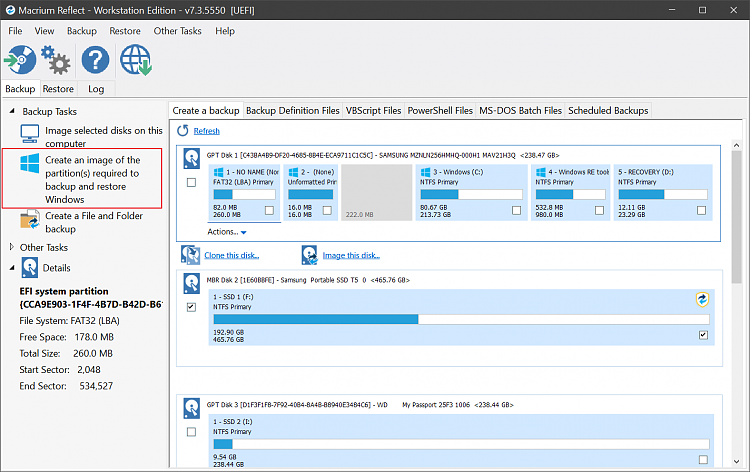The width and height of the screenshot is (750, 472).
Task: Click the Windows flag on NO NAME partition
Action: pyautogui.click(x=218, y=172)
